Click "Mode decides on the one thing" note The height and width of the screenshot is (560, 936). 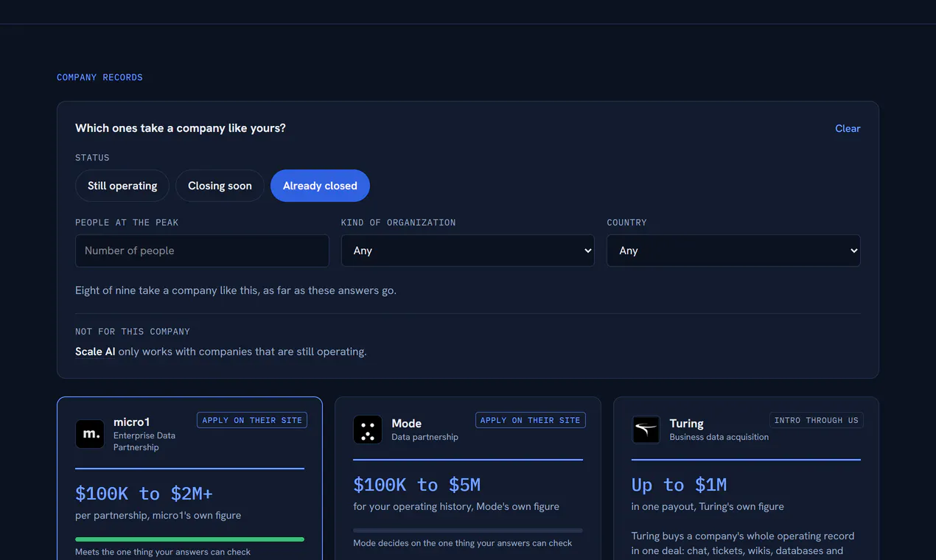463,543
